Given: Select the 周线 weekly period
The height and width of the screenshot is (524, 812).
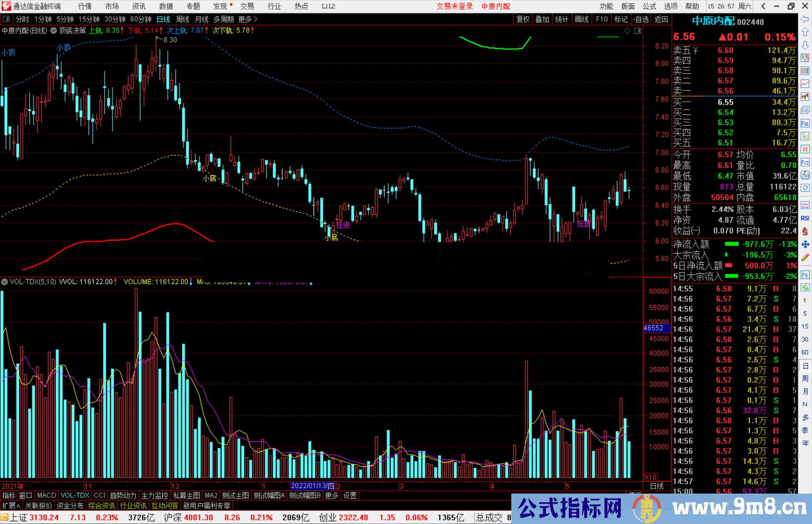Looking at the screenshot, I should 183,19.
